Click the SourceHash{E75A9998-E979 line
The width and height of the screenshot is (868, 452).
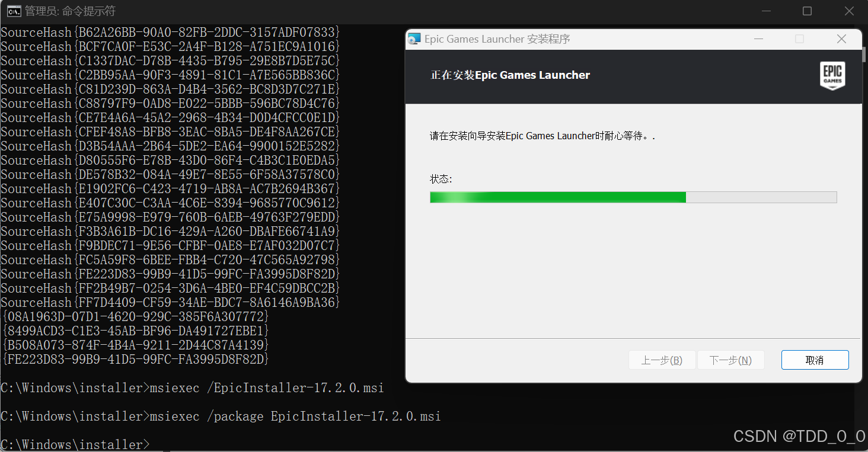171,217
